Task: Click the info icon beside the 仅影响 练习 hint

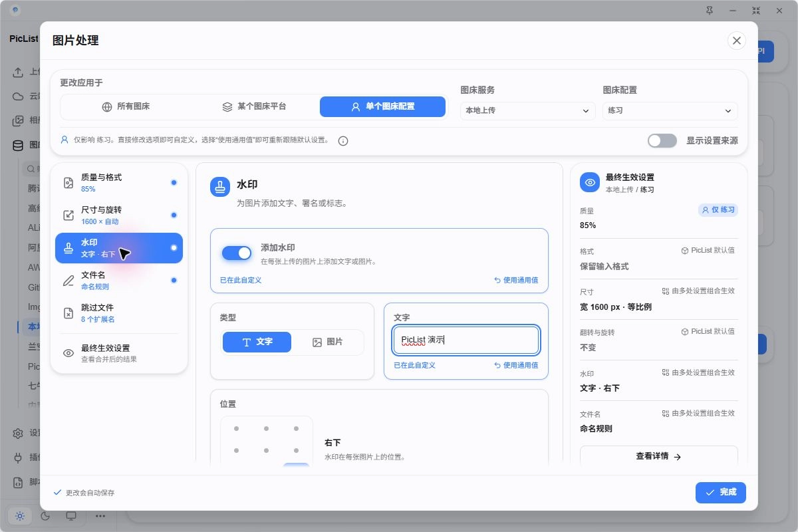Action: point(343,141)
